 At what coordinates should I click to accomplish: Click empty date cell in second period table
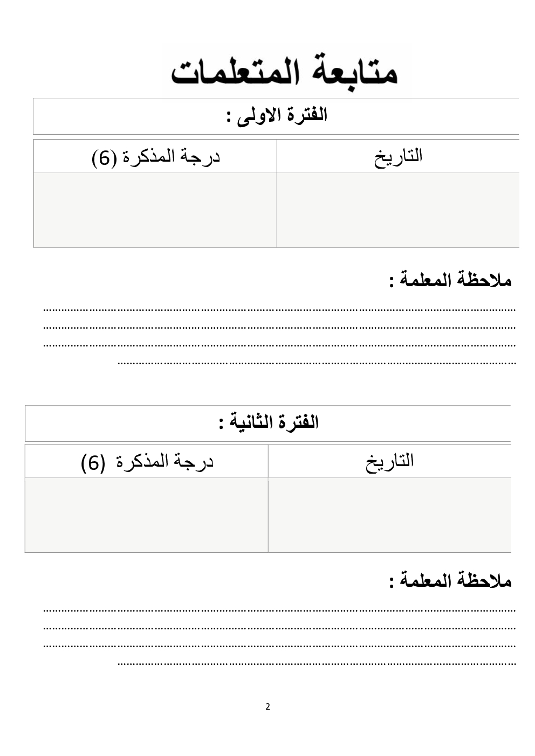(x=390, y=515)
